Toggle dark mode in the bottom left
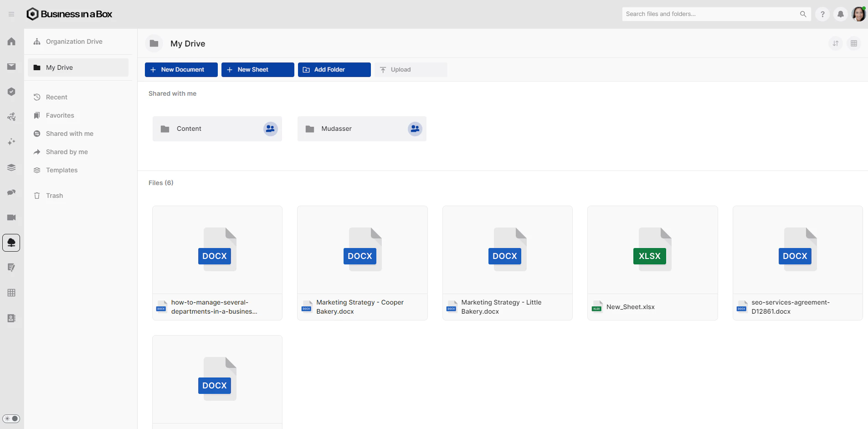 (11, 419)
